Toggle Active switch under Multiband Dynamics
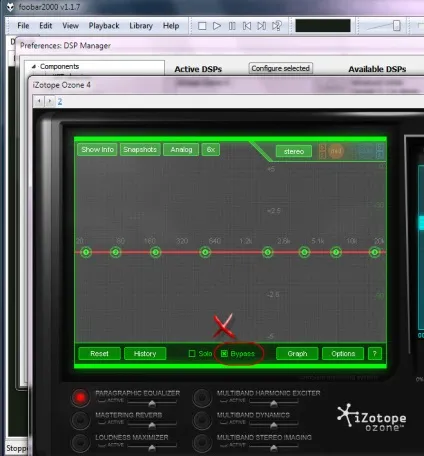The height and width of the screenshot is (456, 424). click(x=233, y=422)
